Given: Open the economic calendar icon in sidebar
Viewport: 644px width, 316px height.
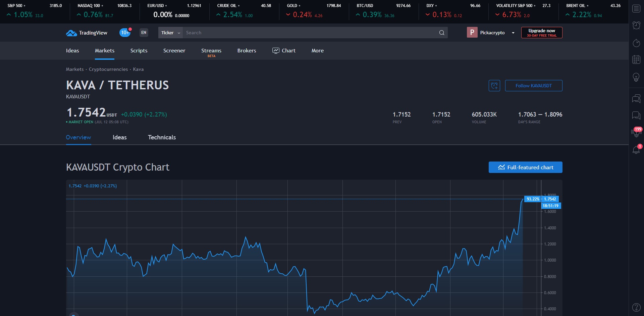Looking at the screenshot, I should (x=636, y=60).
